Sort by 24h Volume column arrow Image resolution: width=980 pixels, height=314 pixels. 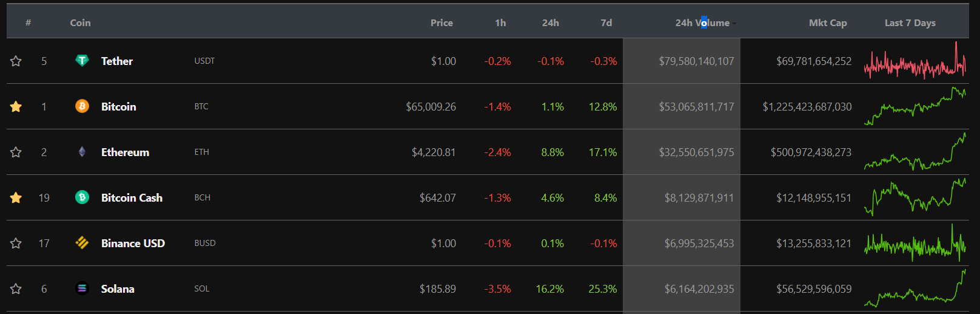pos(734,23)
